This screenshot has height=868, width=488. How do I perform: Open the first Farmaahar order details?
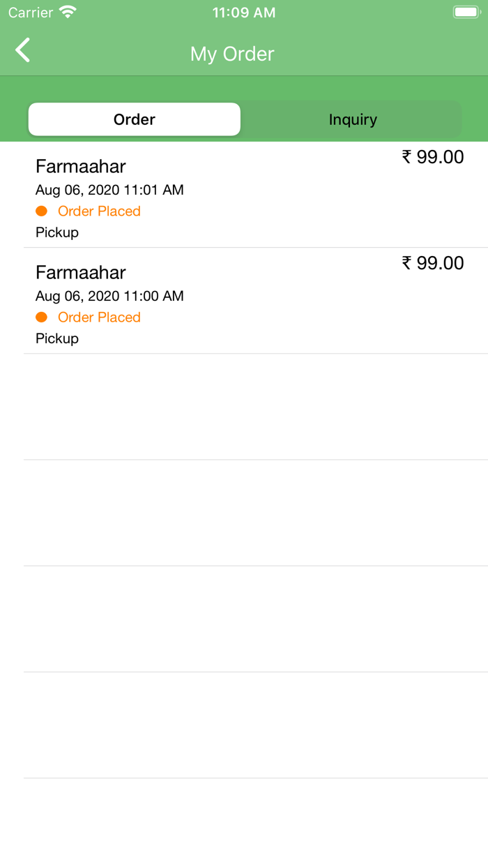click(244, 192)
